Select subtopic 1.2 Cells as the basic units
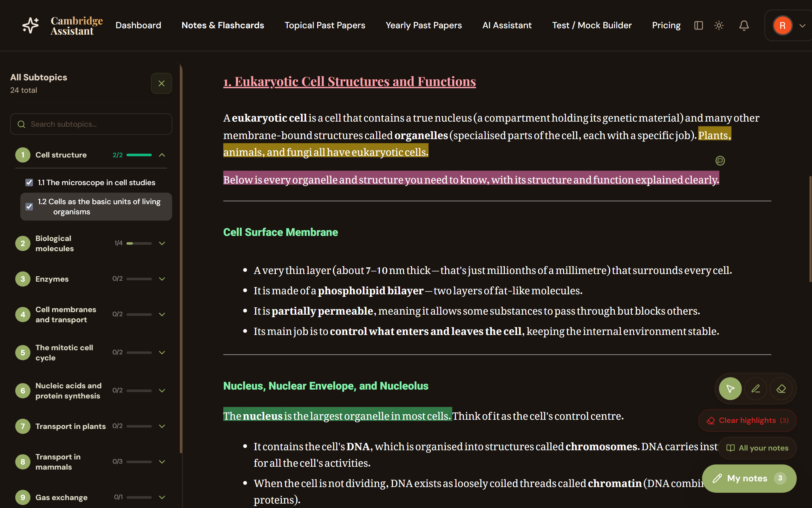This screenshot has height=508, width=812. (x=99, y=207)
